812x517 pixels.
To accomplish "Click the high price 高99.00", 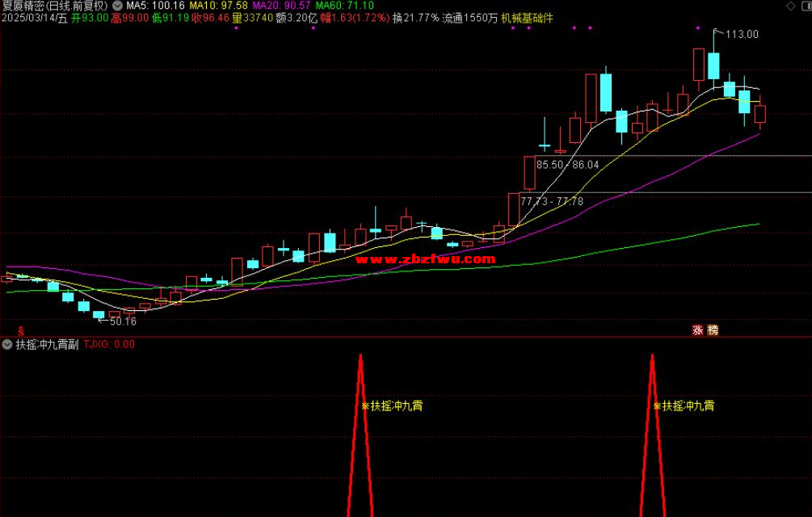I will pyautogui.click(x=130, y=18).
